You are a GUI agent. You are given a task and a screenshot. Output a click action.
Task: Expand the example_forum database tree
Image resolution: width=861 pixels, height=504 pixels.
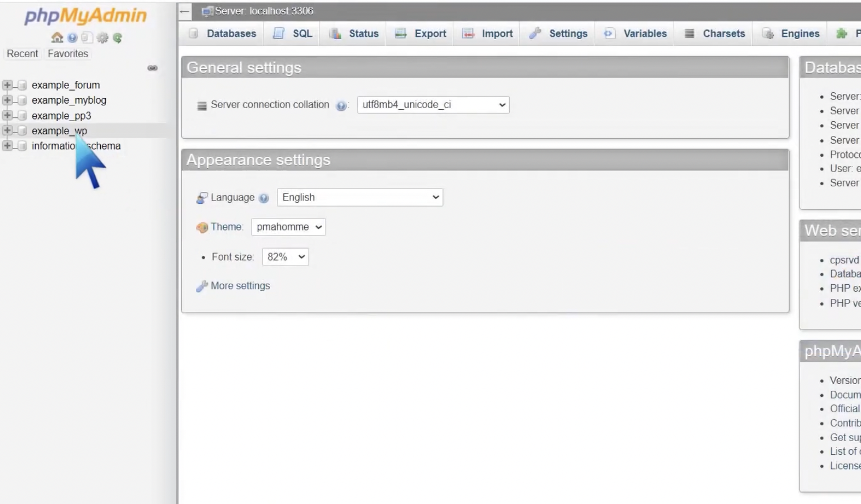click(x=7, y=85)
